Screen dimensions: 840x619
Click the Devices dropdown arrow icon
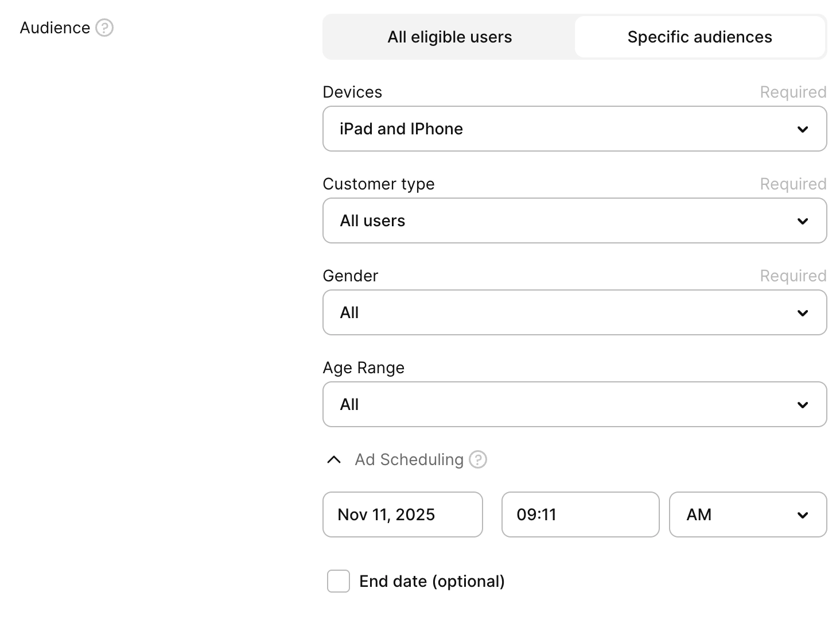pos(803,129)
